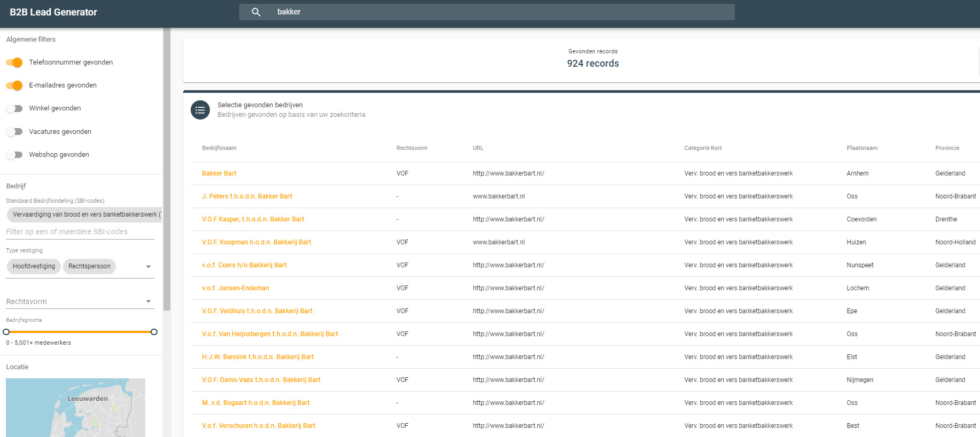Click Lochem place name cell
The width and height of the screenshot is (980, 437).
pos(858,288)
